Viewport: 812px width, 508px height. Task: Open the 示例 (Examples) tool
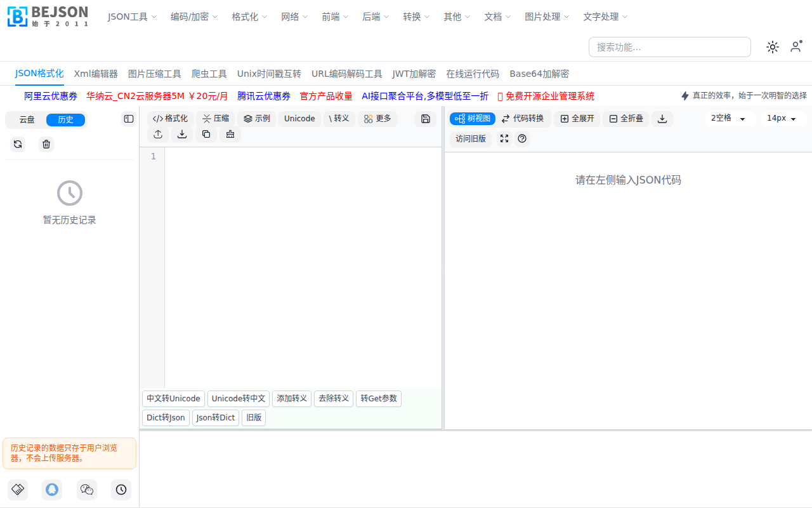click(256, 118)
